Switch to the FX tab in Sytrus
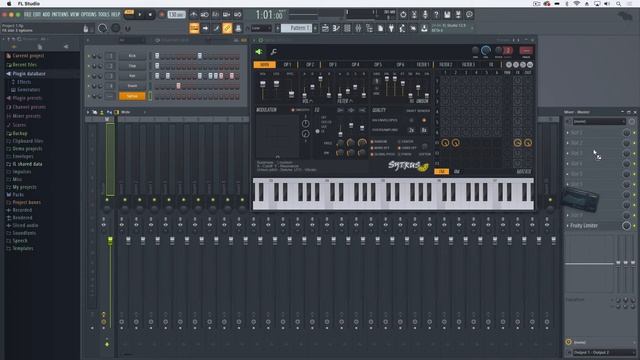 pos(491,64)
